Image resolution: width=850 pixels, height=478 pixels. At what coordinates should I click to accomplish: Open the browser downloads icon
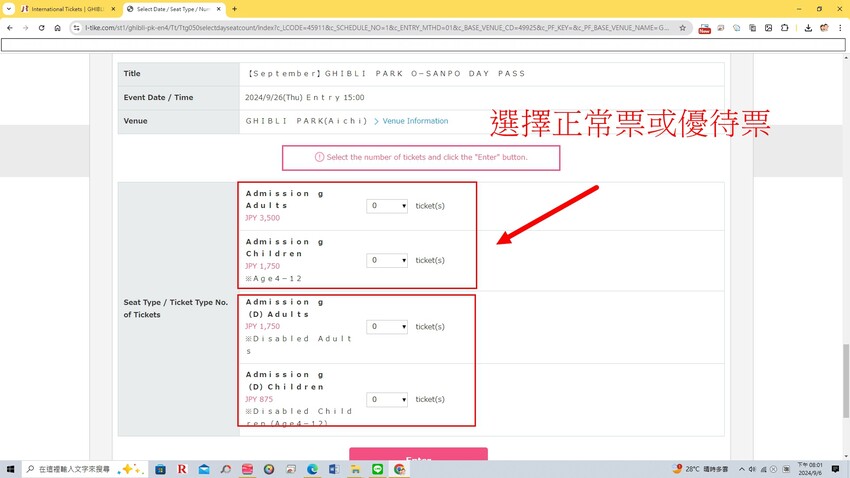point(808,28)
